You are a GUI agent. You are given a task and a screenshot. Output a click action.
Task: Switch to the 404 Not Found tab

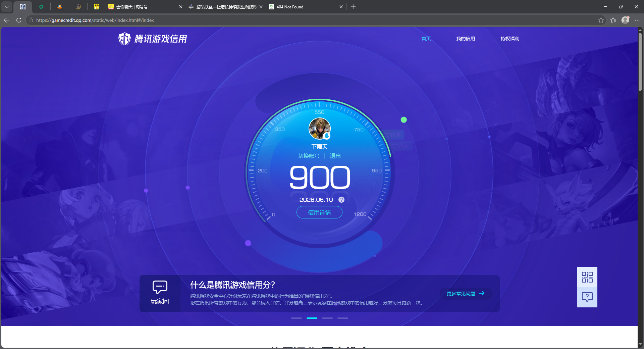(306, 7)
